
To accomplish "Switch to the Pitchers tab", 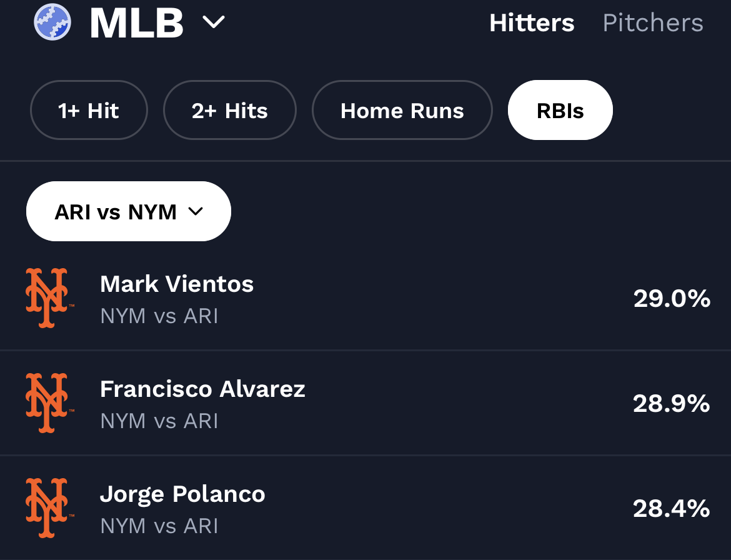I will click(x=652, y=22).
